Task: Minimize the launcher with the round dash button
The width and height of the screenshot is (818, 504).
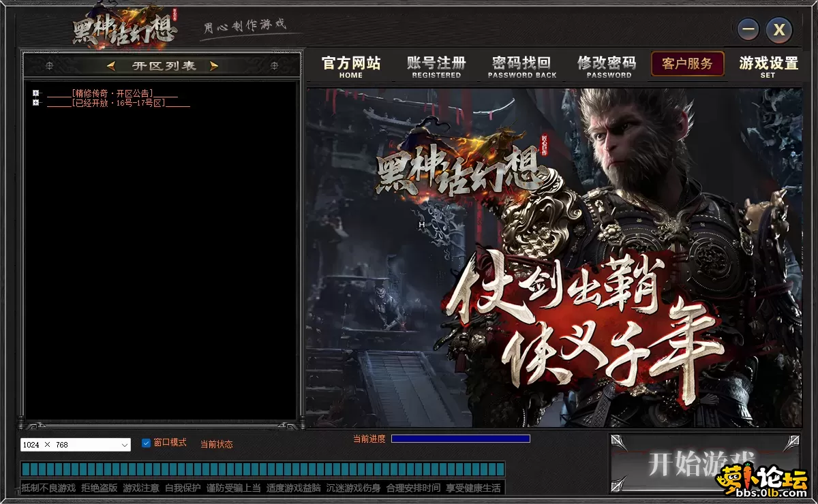Action: click(x=749, y=30)
